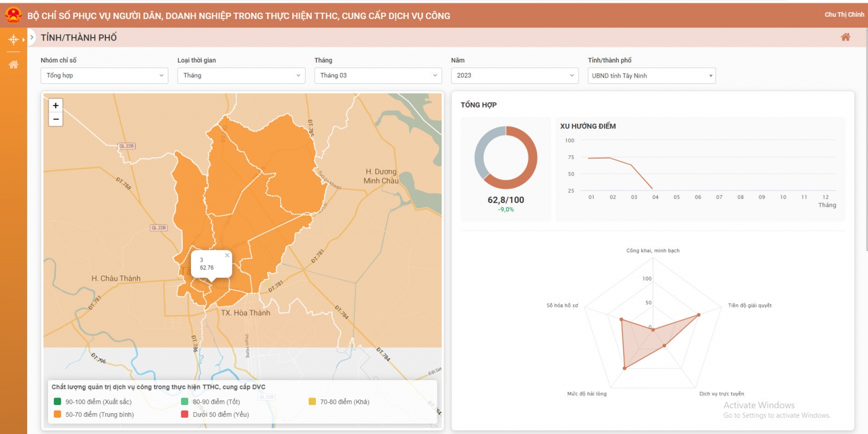Click the 50-70 điểm (Trung bình) legend swatch
The height and width of the screenshot is (434, 868).
57,414
